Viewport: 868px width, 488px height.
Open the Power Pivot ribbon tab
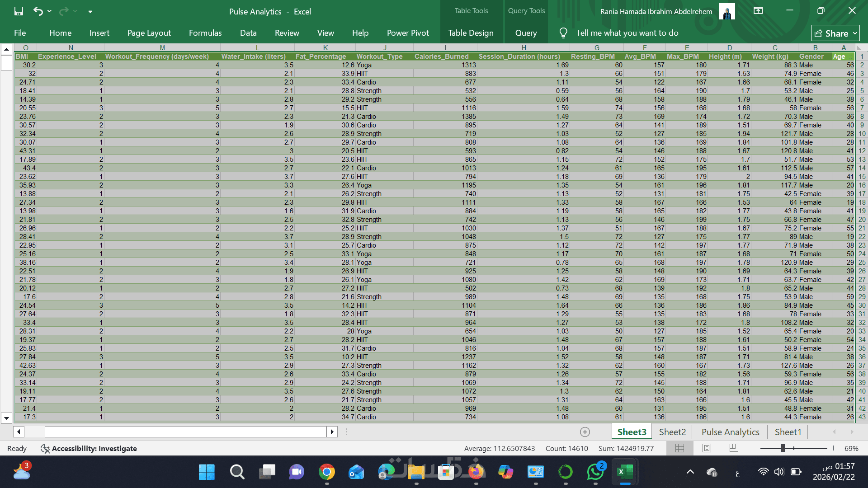point(408,33)
